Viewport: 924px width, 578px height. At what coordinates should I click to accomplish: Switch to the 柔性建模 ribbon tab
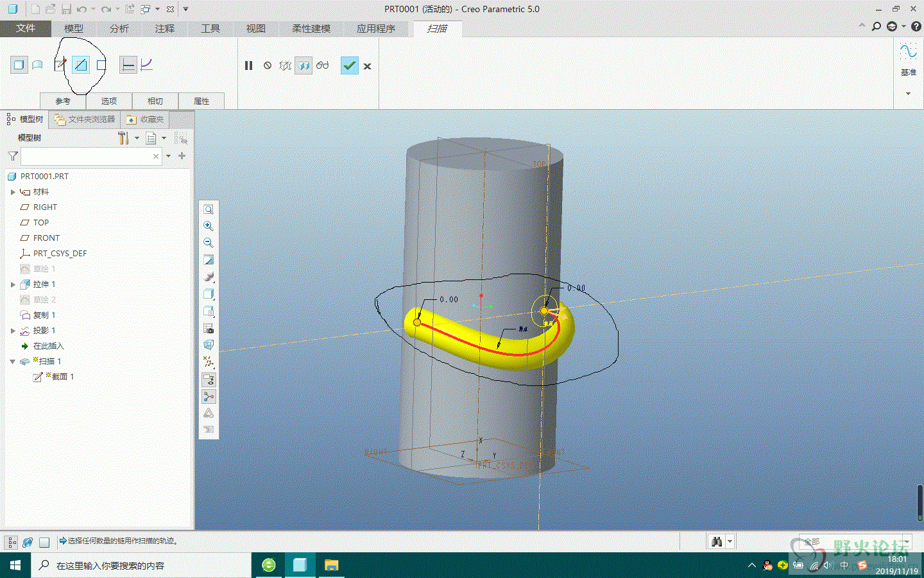click(x=311, y=28)
